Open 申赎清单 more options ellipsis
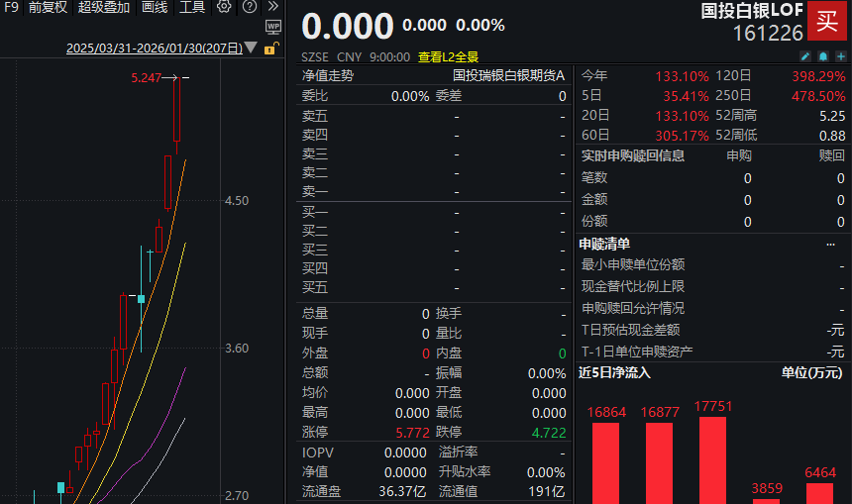 [x=830, y=244]
